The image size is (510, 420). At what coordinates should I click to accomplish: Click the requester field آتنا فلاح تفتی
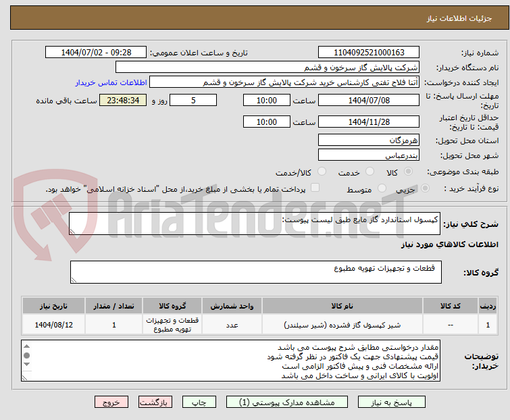click(284, 82)
